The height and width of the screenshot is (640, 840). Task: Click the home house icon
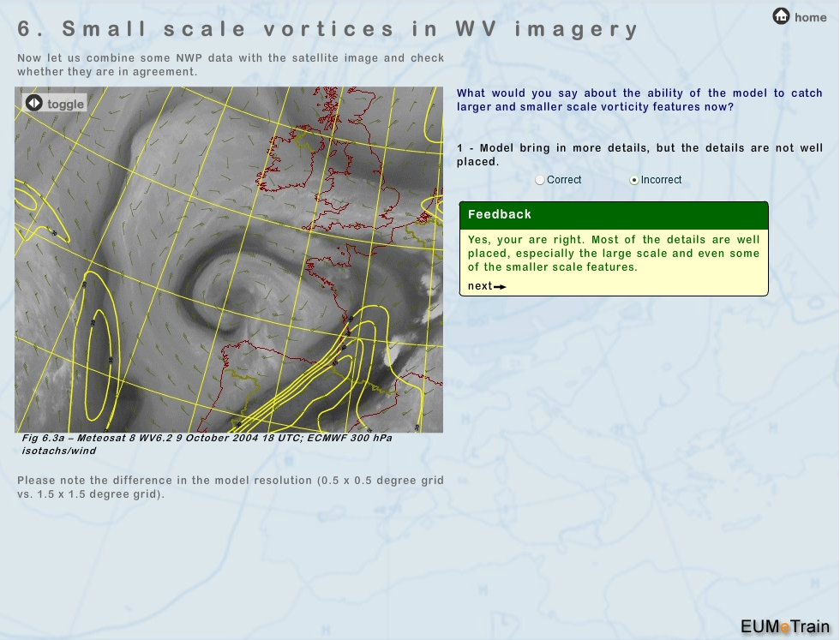pyautogui.click(x=781, y=16)
